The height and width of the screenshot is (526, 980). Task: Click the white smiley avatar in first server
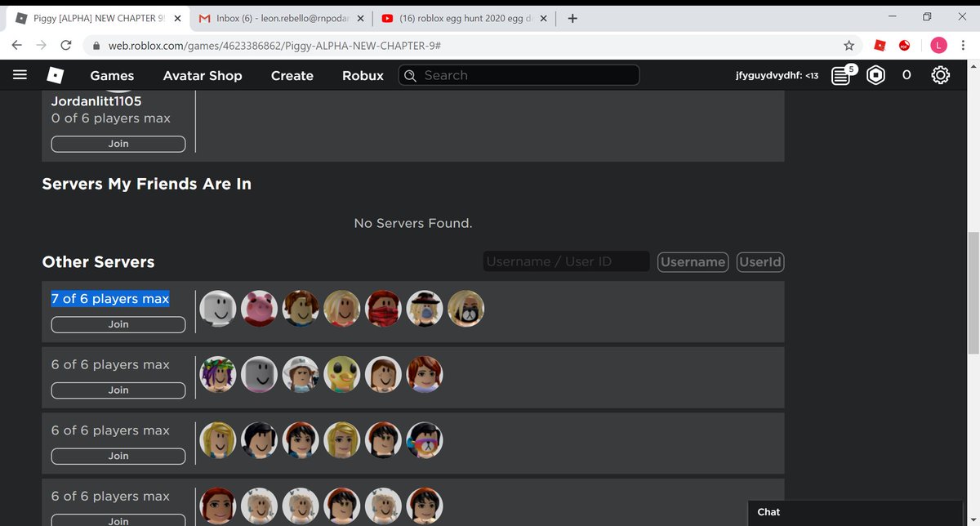(218, 308)
